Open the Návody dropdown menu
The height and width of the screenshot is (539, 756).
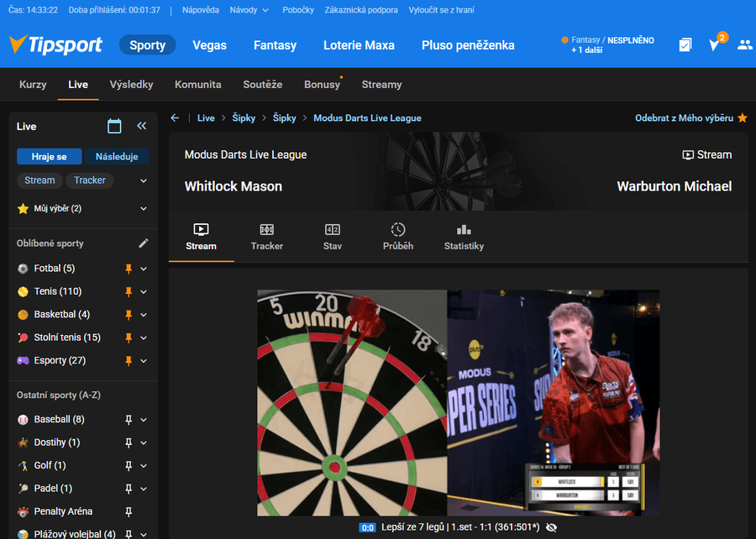click(249, 10)
